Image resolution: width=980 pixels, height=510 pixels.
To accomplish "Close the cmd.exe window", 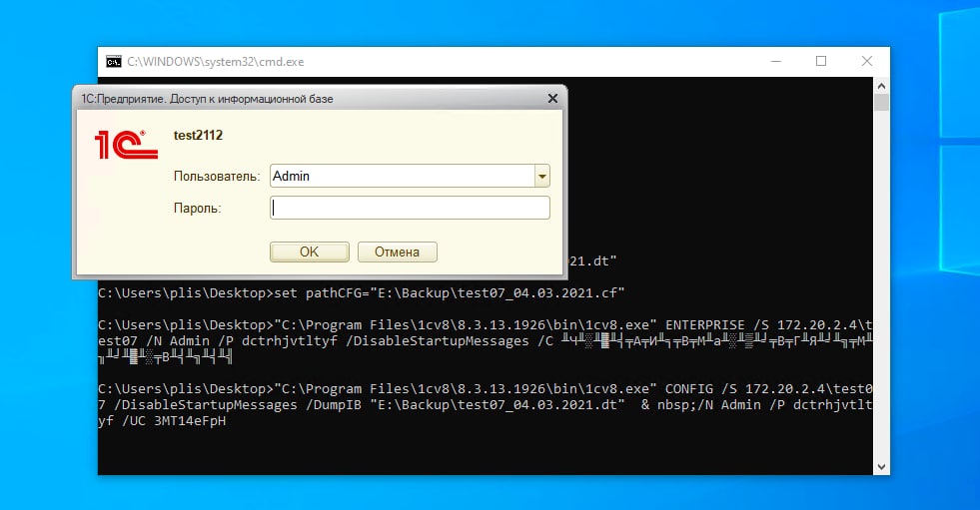I will pyautogui.click(x=867, y=61).
